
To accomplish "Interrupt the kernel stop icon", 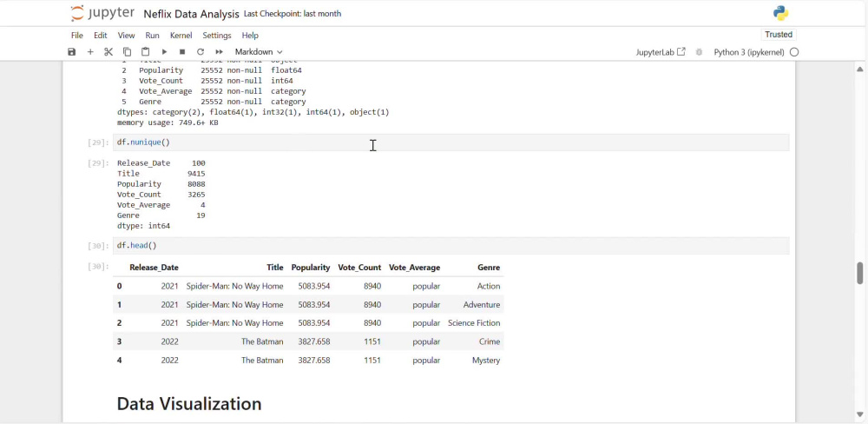I will (x=182, y=51).
